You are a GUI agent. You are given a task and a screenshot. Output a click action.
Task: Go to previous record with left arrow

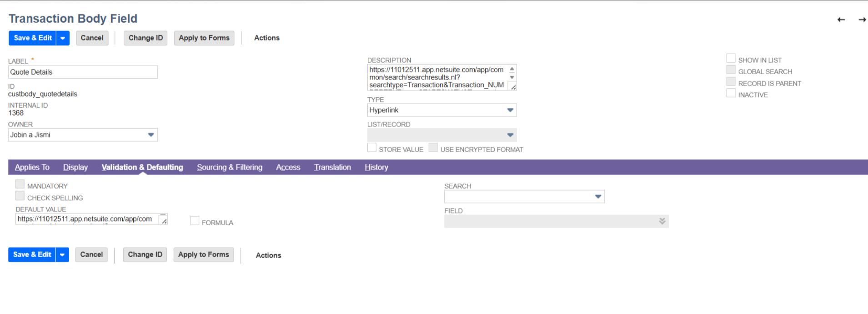click(x=841, y=20)
